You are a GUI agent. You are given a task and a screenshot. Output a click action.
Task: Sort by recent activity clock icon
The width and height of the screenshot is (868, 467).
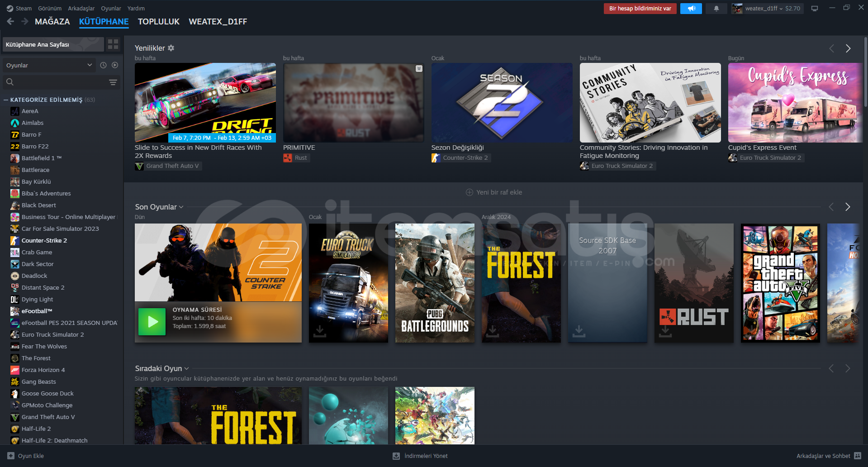pyautogui.click(x=103, y=65)
